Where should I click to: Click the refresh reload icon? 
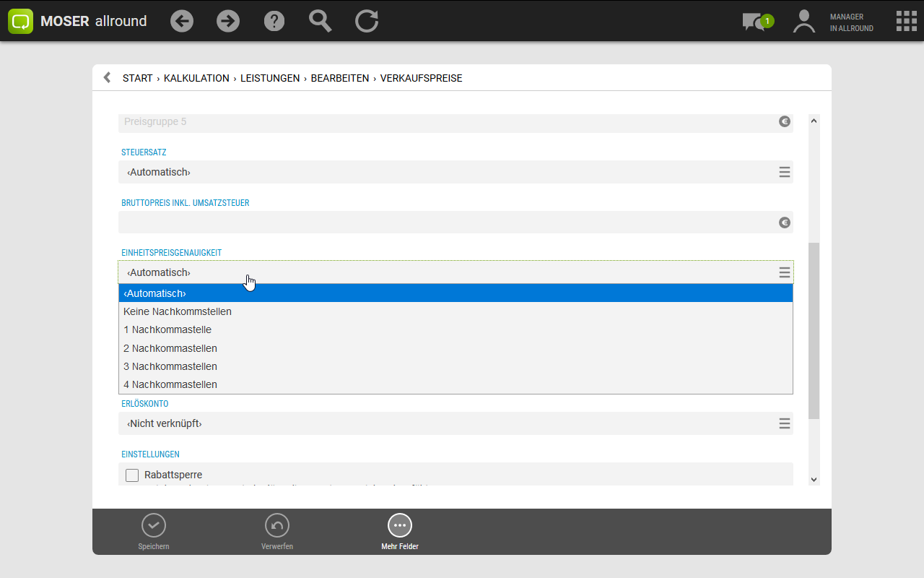[x=367, y=21]
